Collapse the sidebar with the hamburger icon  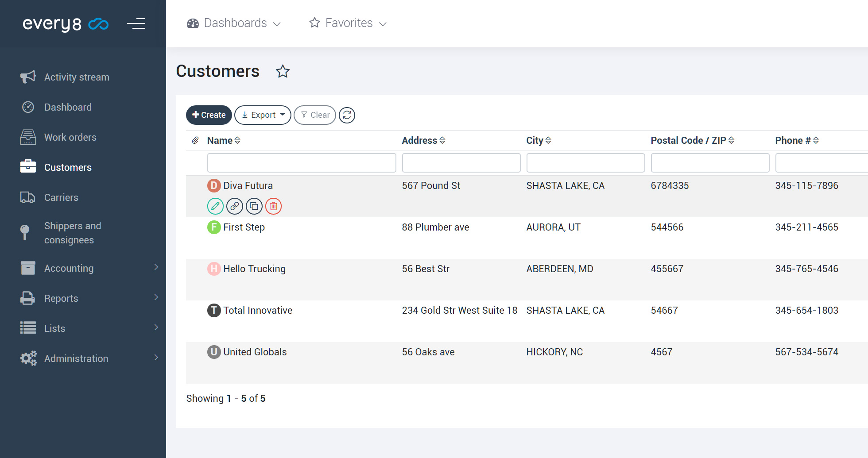[x=136, y=23]
